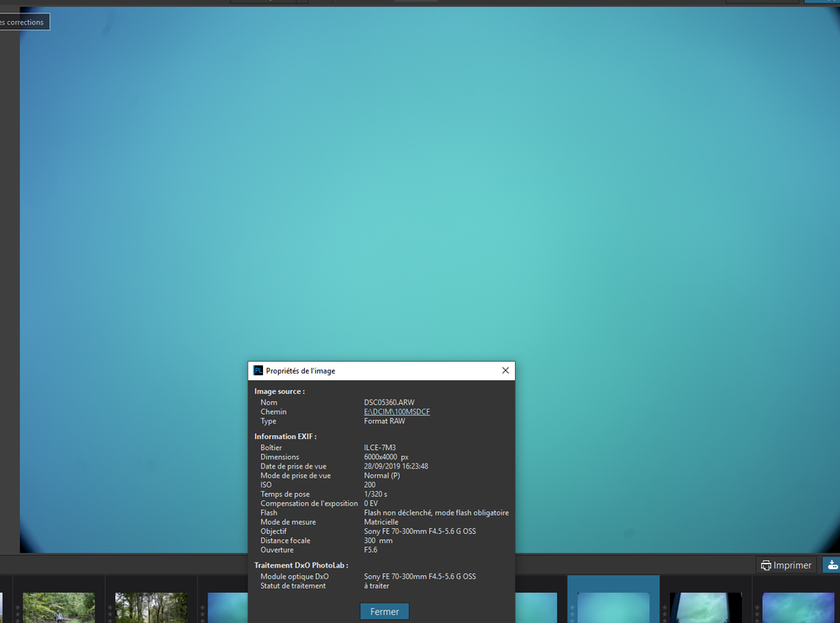Select the last blue sky thumbnail at far right

pyautogui.click(x=798, y=607)
